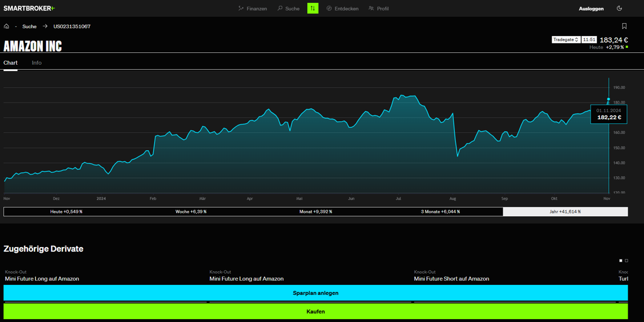Click the Suche breadcrumb link
The width and height of the screenshot is (644, 322).
[x=30, y=26]
